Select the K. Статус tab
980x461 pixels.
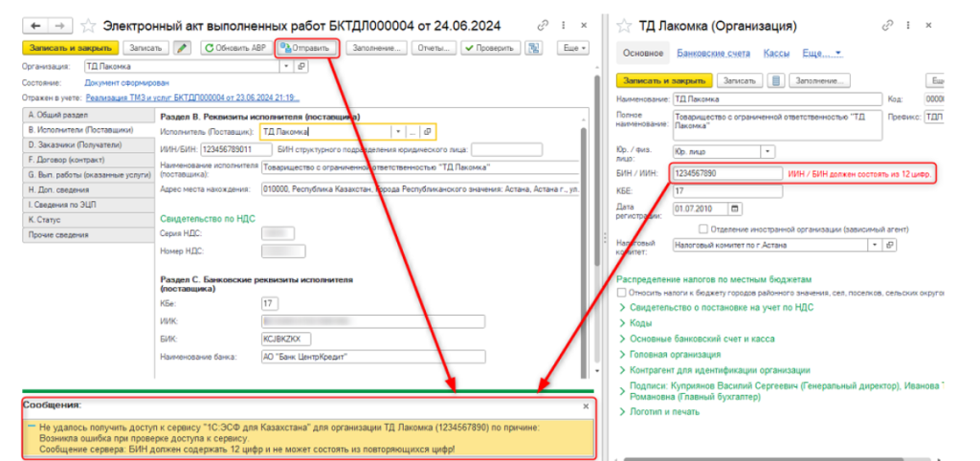pos(87,220)
